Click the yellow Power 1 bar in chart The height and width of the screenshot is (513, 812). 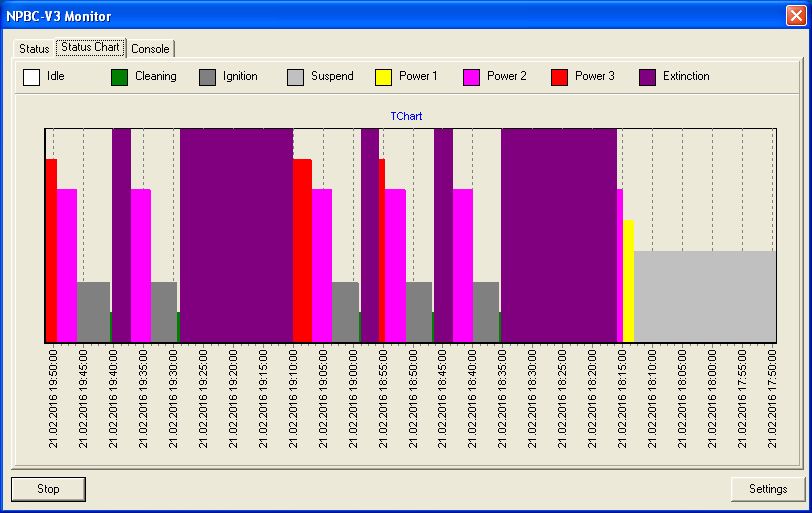pyautogui.click(x=629, y=280)
